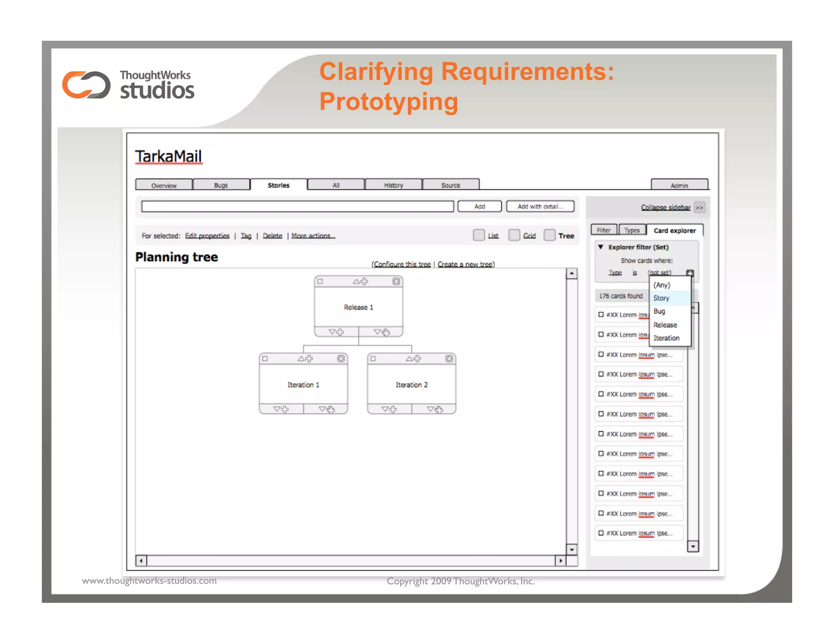Toggle the List view checkbox
Viewport: 834px width, 644px height.
coord(479,235)
